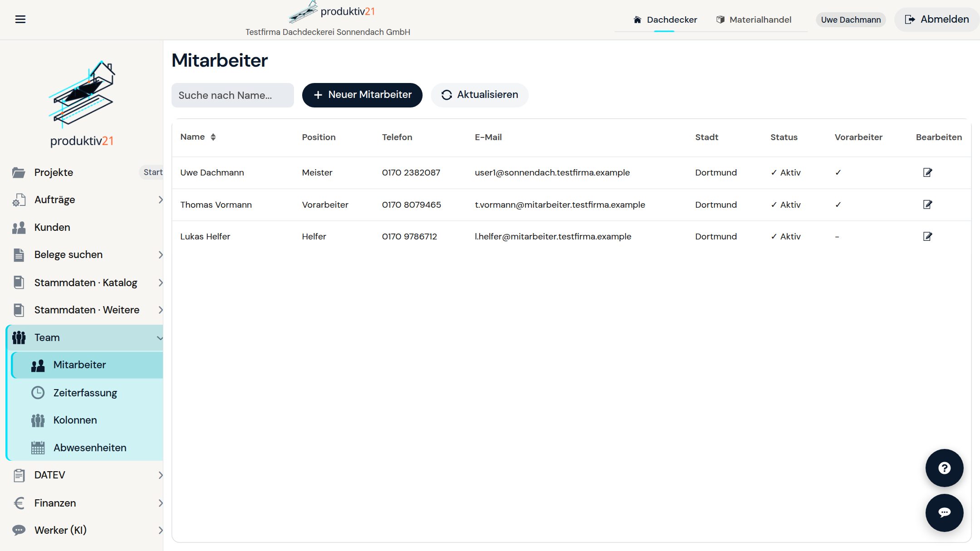Viewport: 980px width, 551px height.
Task: Expand the Aufträge menu chevron
Action: point(160,200)
